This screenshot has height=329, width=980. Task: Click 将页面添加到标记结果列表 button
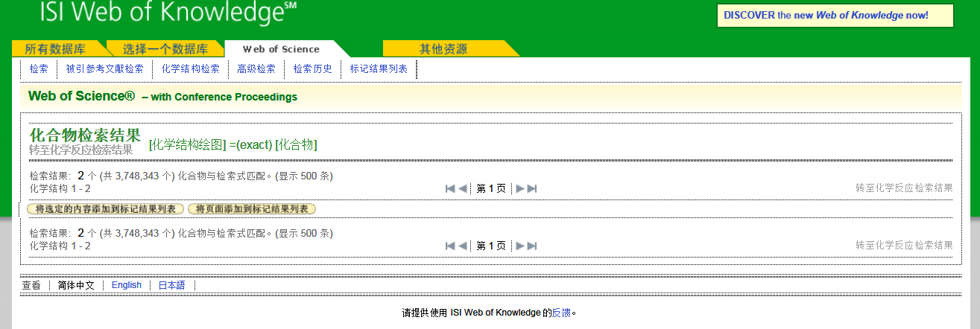point(252,209)
